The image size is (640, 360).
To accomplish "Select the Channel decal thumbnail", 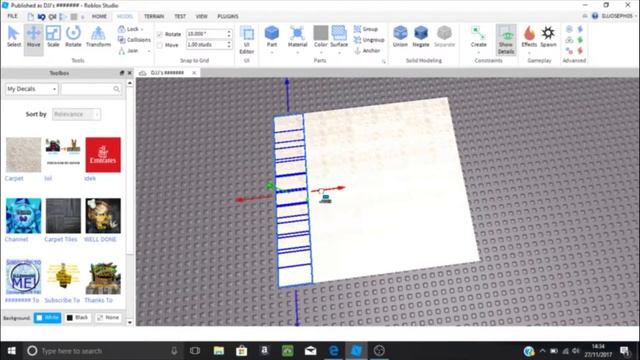I will (23, 216).
